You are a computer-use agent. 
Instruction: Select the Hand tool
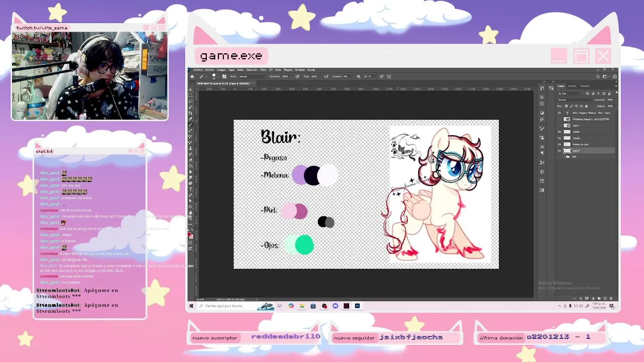pyautogui.click(x=190, y=212)
